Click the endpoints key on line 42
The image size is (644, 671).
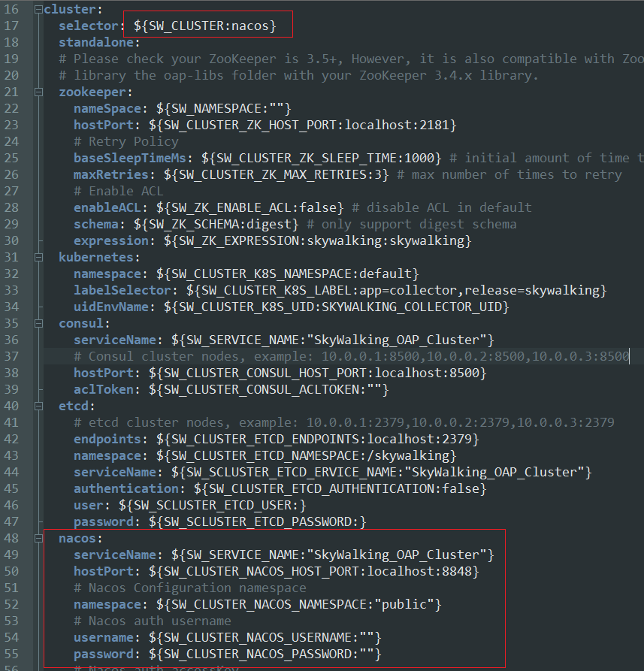[x=107, y=440]
